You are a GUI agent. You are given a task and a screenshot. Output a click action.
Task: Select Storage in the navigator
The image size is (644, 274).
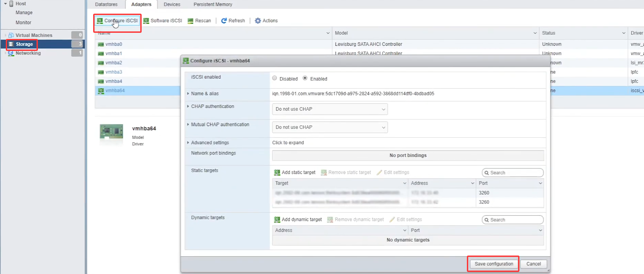click(24, 44)
